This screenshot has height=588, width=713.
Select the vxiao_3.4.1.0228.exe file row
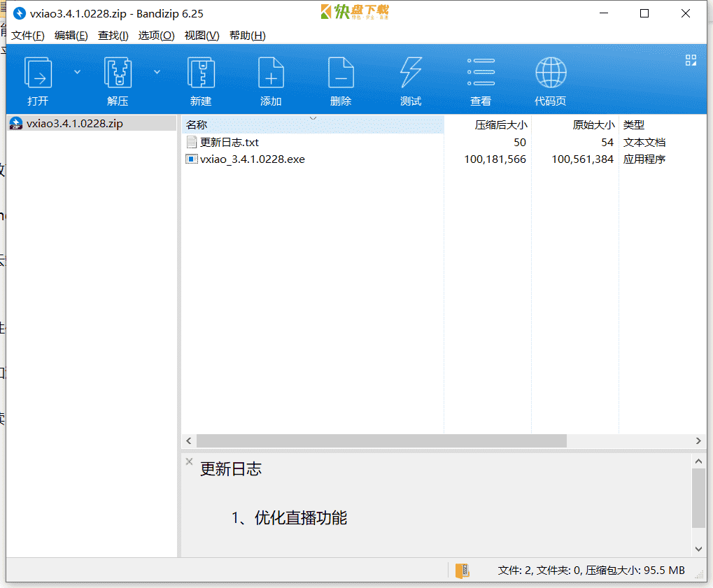click(444, 159)
